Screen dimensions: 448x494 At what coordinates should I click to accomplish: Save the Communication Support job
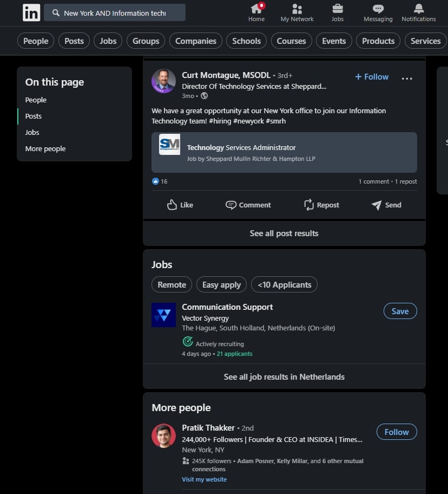click(x=400, y=311)
